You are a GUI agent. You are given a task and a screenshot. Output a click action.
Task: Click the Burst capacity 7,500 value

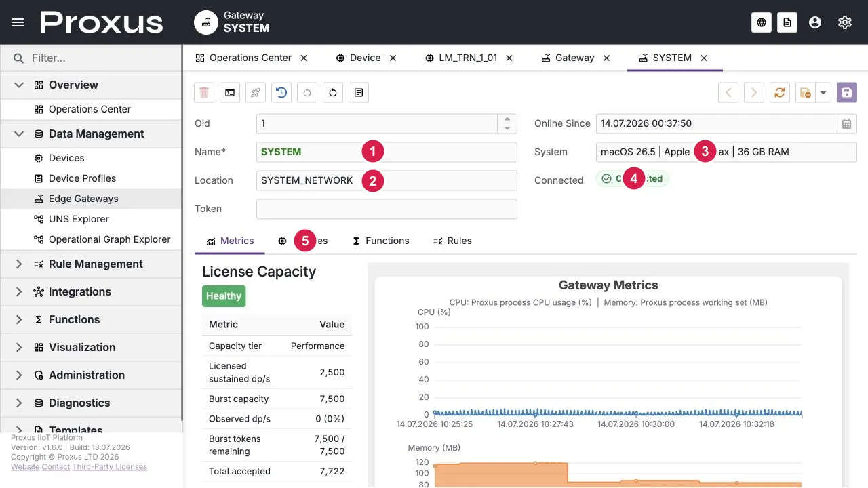[332, 399]
